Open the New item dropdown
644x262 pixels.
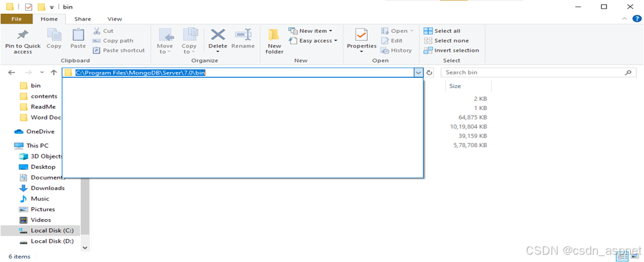click(x=310, y=31)
